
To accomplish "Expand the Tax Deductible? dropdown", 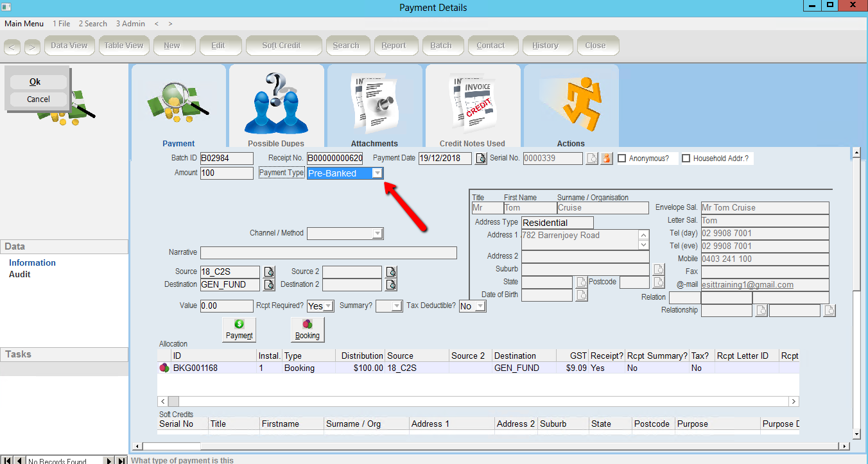I will [480, 306].
